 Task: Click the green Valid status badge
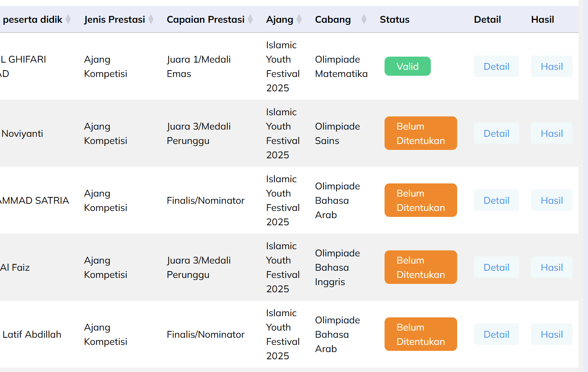[x=407, y=66]
